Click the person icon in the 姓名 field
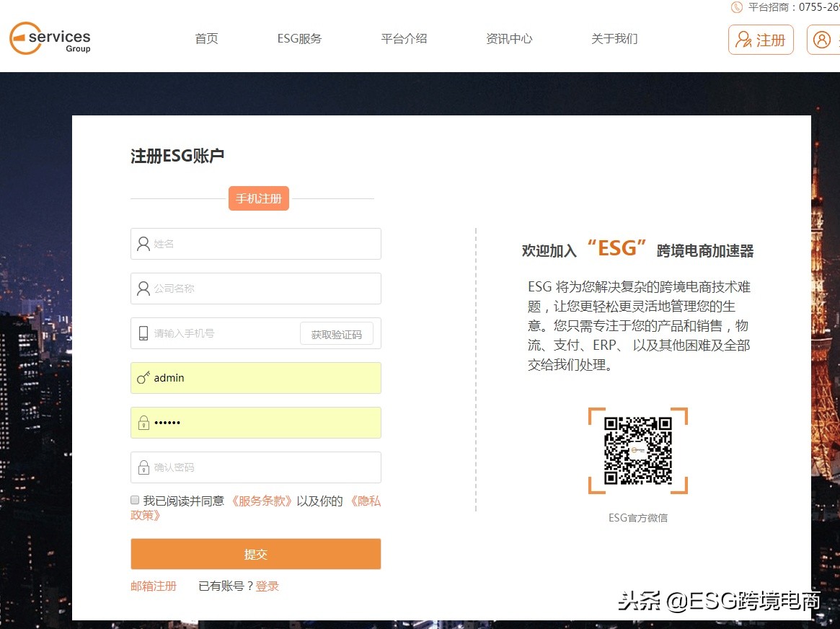This screenshot has width=840, height=629. coord(143,244)
